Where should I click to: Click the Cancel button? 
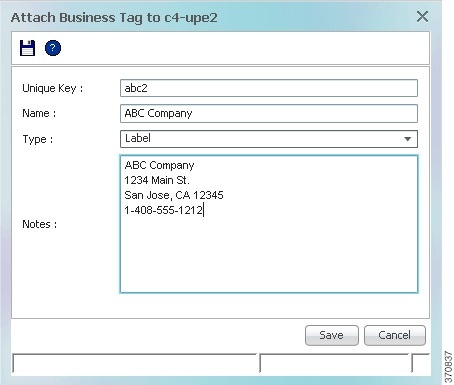395,335
